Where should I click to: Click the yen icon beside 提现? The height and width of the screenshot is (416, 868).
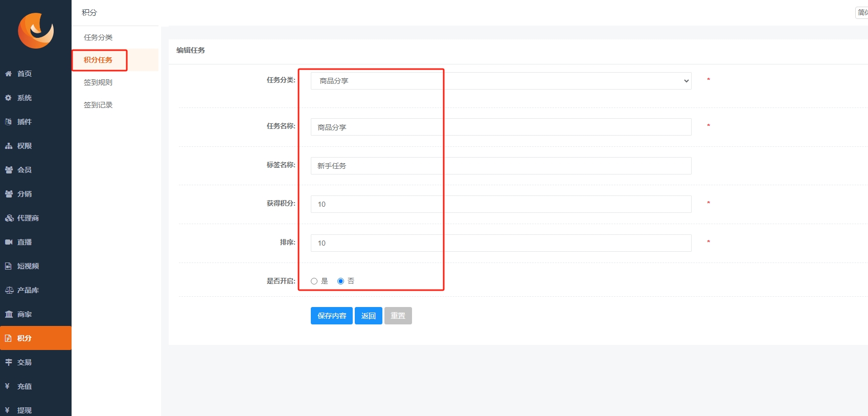click(x=8, y=410)
